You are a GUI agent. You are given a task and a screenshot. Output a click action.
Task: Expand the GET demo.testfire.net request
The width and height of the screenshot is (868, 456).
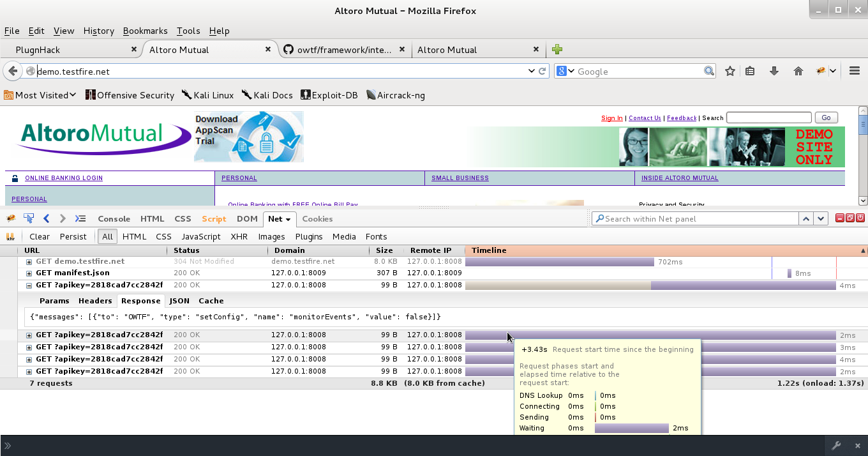click(29, 261)
